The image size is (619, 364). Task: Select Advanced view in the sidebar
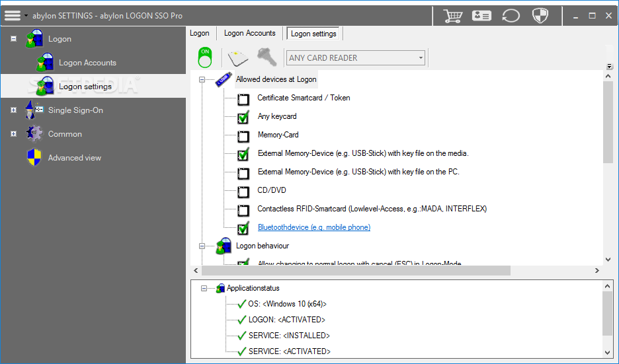coord(75,158)
